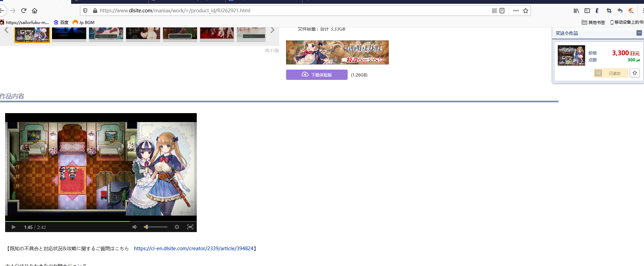644x266 pixels.
Task: Click the 3,300 日元 price
Action: pos(626,53)
